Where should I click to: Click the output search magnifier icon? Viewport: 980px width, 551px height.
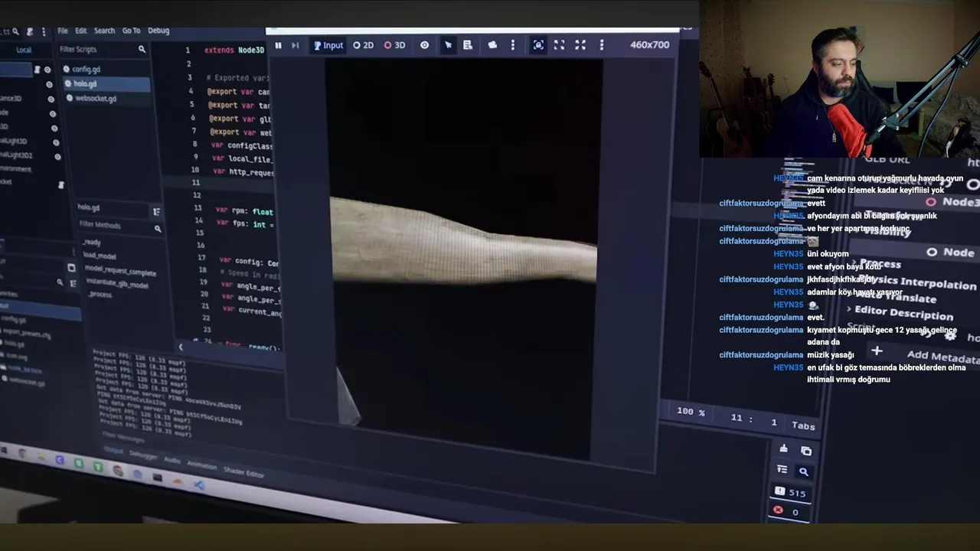tap(804, 471)
